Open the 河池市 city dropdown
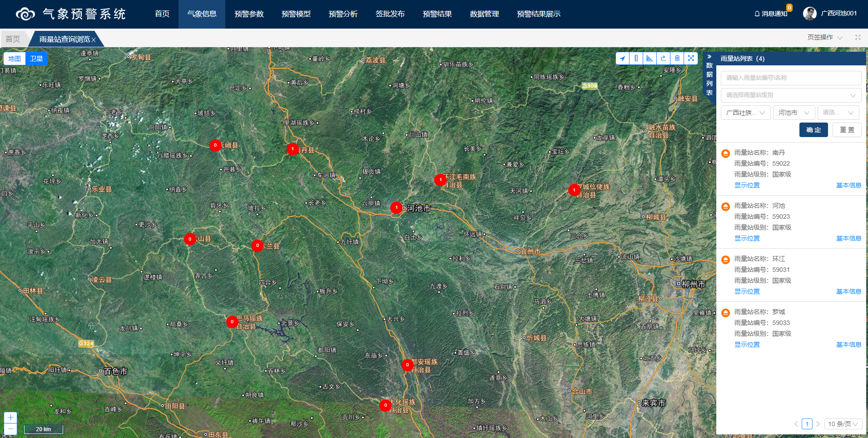This screenshot has width=868, height=438. coord(794,113)
